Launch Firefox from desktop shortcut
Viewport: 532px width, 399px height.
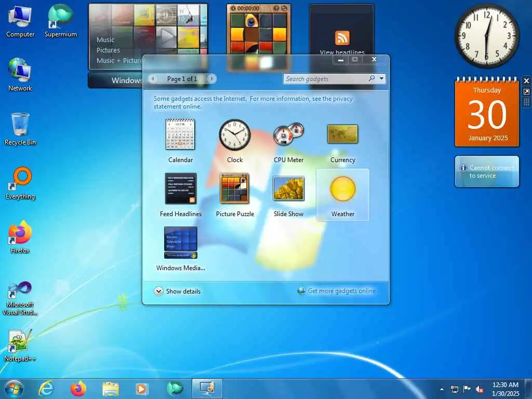tap(20, 237)
